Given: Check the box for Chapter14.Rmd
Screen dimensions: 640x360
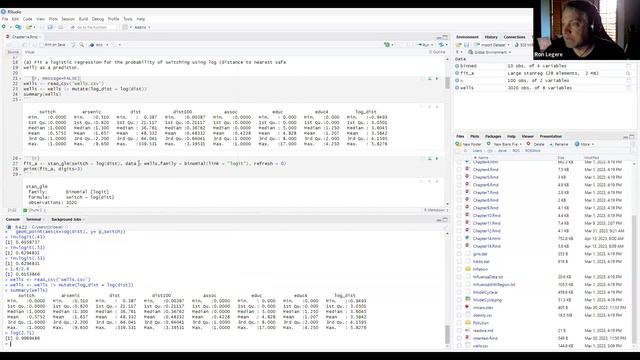Looking at the screenshot, I should click(x=459, y=246).
